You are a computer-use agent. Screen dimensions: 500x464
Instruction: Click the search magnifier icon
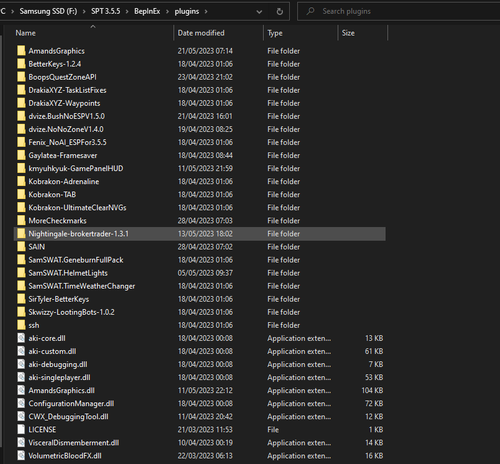click(310, 11)
